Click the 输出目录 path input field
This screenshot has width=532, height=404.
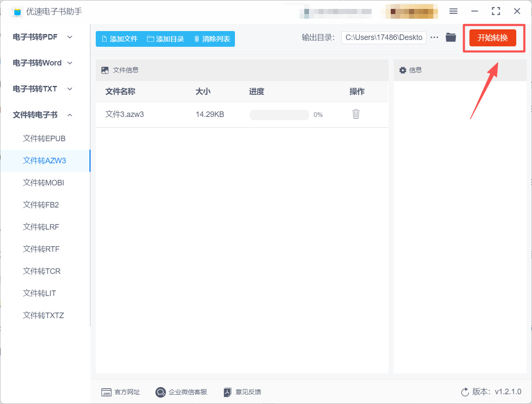point(383,37)
